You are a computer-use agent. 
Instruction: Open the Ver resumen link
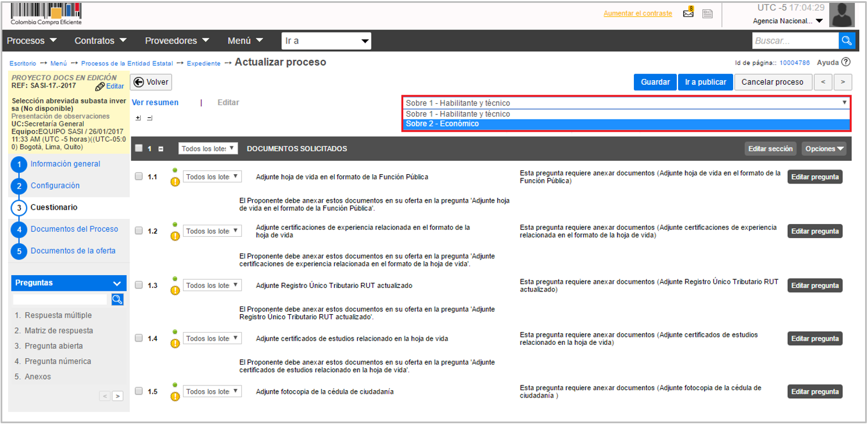coord(155,103)
